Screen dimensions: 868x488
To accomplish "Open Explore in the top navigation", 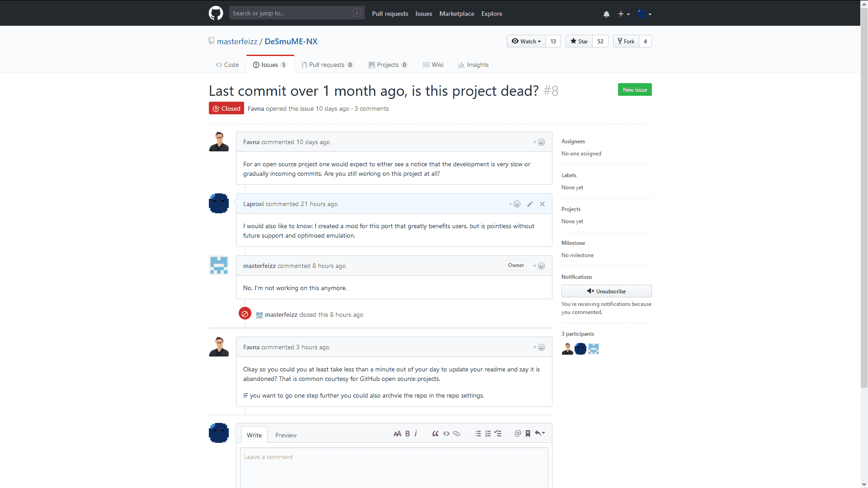I will point(492,14).
